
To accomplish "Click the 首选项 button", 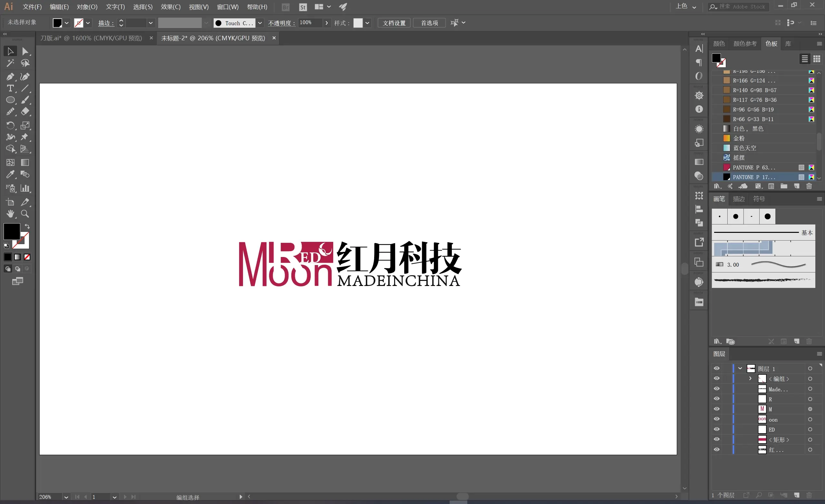I will [429, 23].
